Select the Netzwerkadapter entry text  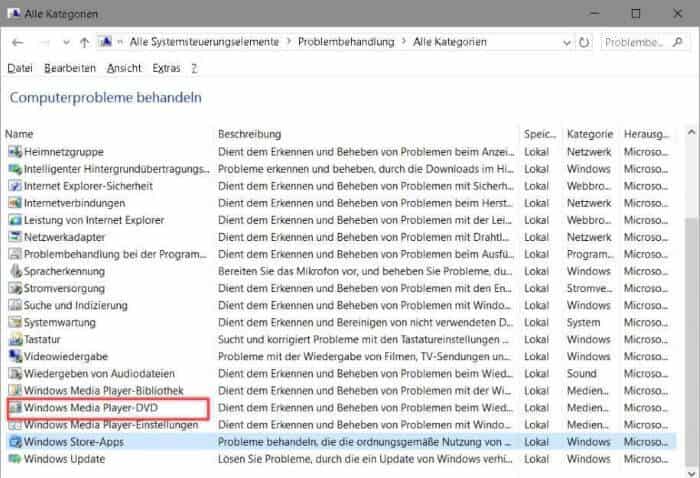(x=64, y=237)
